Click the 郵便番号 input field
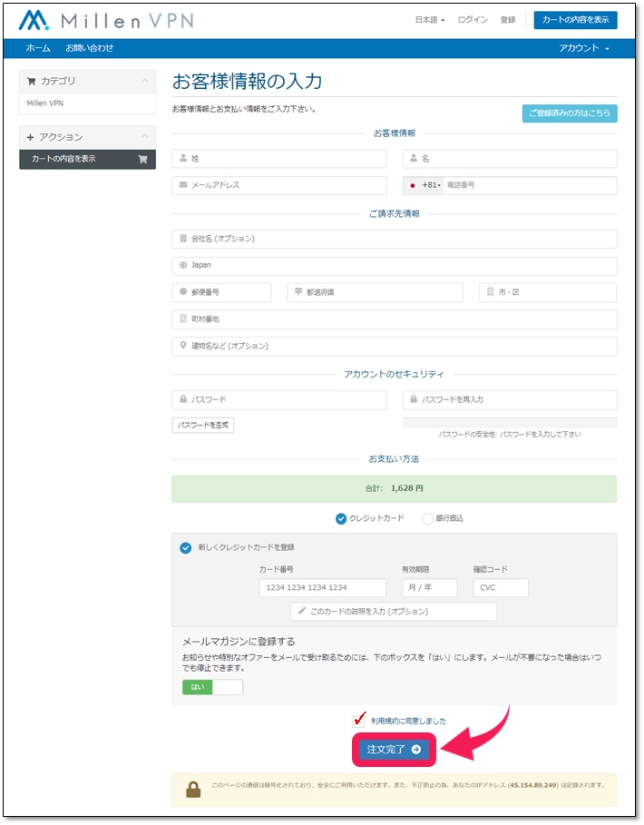 tap(221, 292)
